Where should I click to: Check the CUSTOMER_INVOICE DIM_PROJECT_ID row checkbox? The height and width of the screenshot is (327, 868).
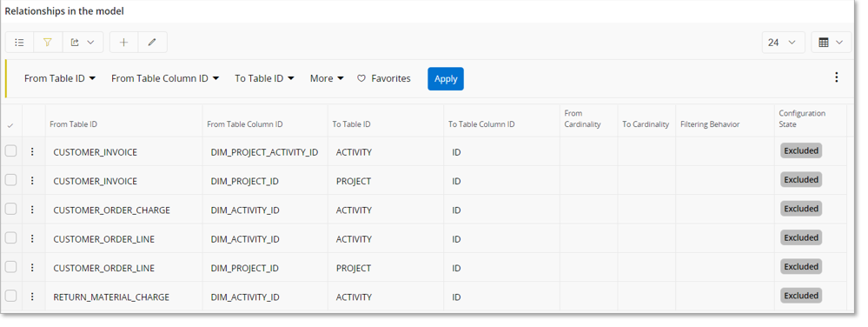(x=11, y=180)
